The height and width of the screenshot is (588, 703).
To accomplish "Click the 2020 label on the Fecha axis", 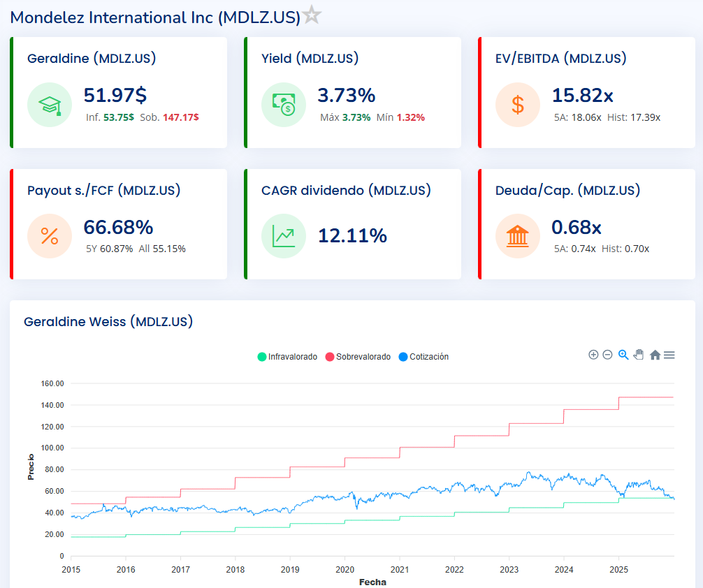I will (345, 569).
